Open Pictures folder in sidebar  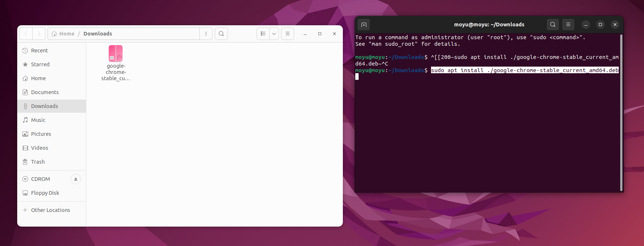point(52,134)
